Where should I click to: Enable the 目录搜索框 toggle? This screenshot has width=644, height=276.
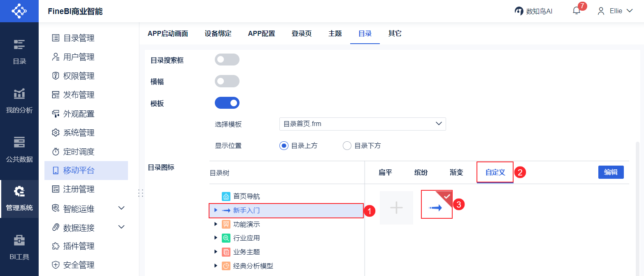tap(227, 60)
